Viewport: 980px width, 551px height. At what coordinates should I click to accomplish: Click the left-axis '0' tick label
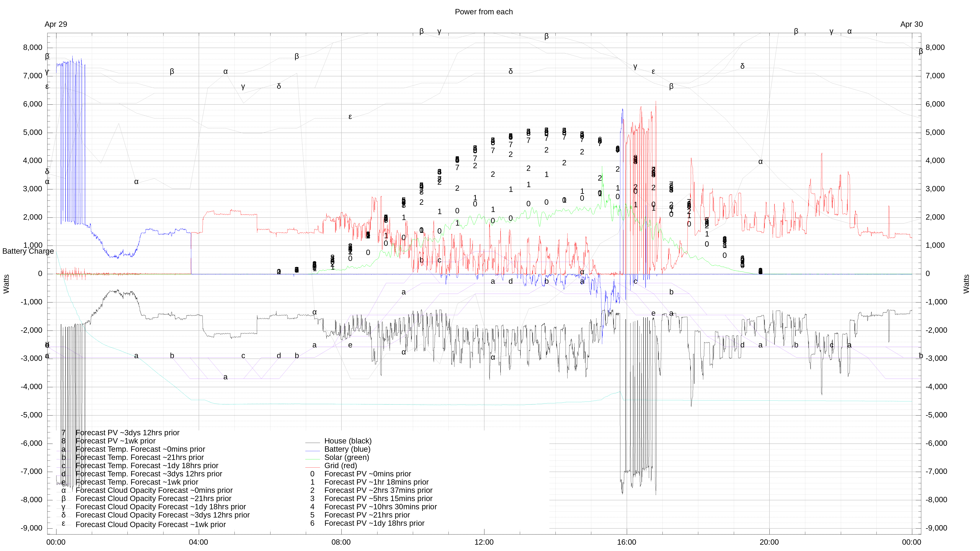click(x=40, y=274)
